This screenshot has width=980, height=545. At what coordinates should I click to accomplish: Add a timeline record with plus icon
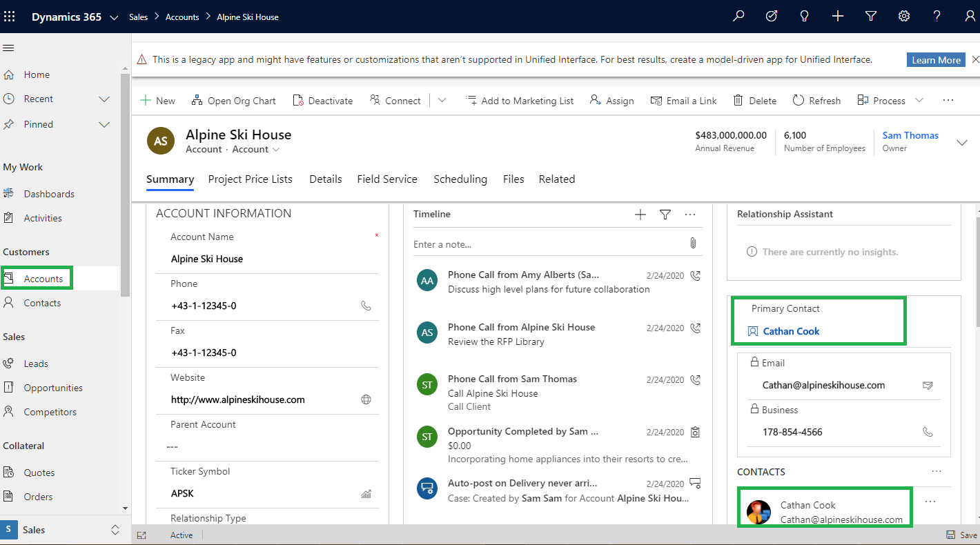pyautogui.click(x=640, y=215)
